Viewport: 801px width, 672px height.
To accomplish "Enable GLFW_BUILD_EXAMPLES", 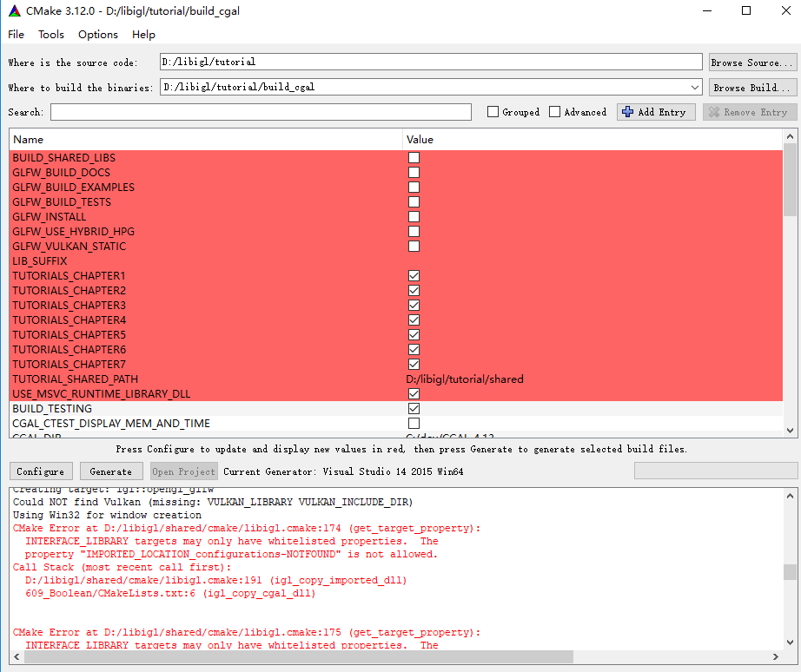I will tap(414, 187).
